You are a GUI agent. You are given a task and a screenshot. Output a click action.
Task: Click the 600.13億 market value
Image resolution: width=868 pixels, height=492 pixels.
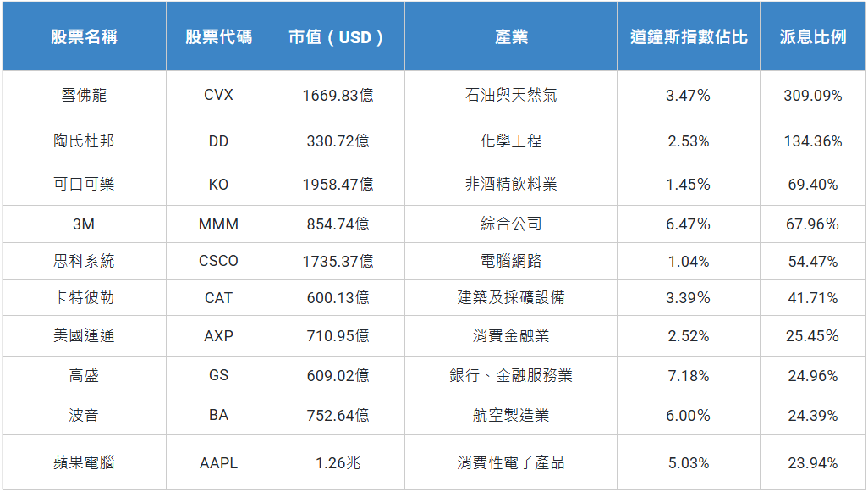(338, 298)
